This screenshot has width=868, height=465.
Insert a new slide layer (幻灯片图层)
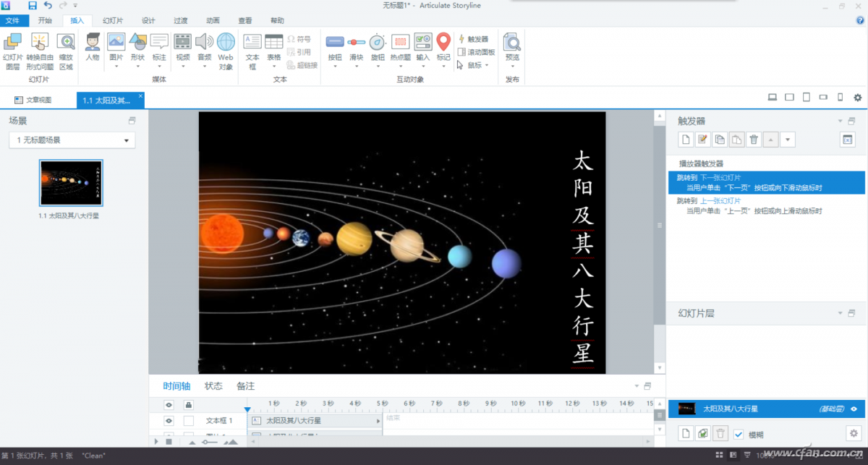[x=13, y=51]
